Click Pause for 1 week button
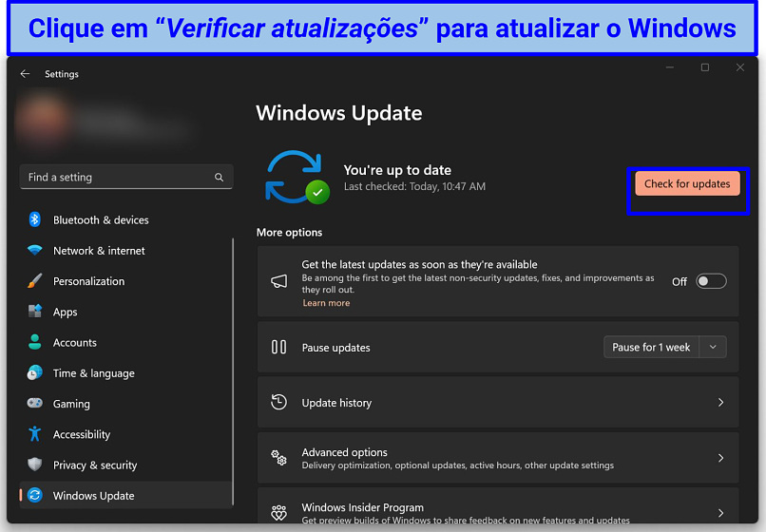 [651, 348]
